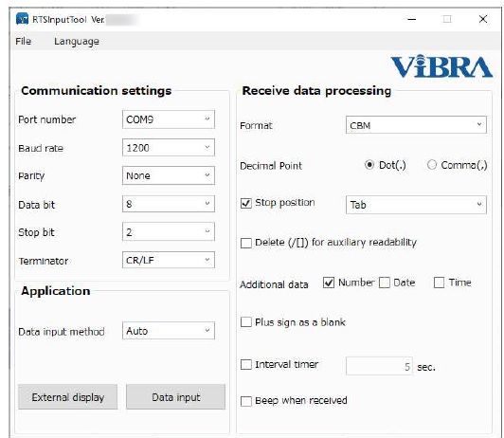This screenshot has width=504, height=438.
Task: Open the Data input method Auto dropdown
Action: (169, 331)
